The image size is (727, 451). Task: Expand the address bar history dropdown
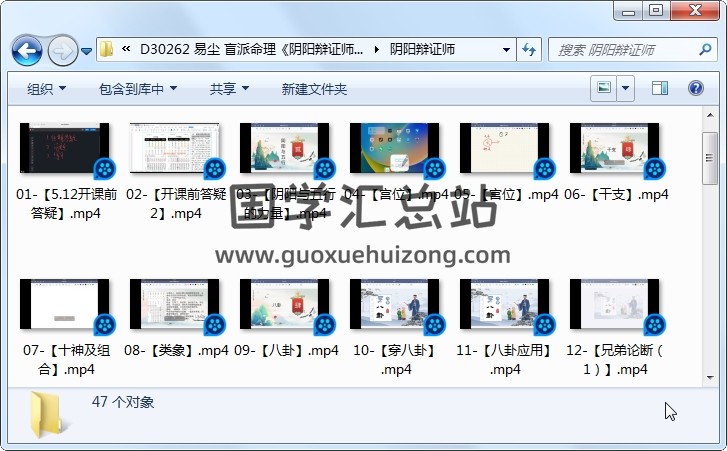click(506, 50)
